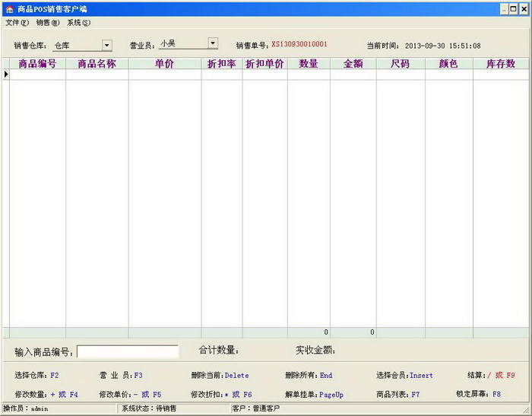The height and width of the screenshot is (416, 532).
Task: Click the 尺码 column header
Action: [x=400, y=64]
